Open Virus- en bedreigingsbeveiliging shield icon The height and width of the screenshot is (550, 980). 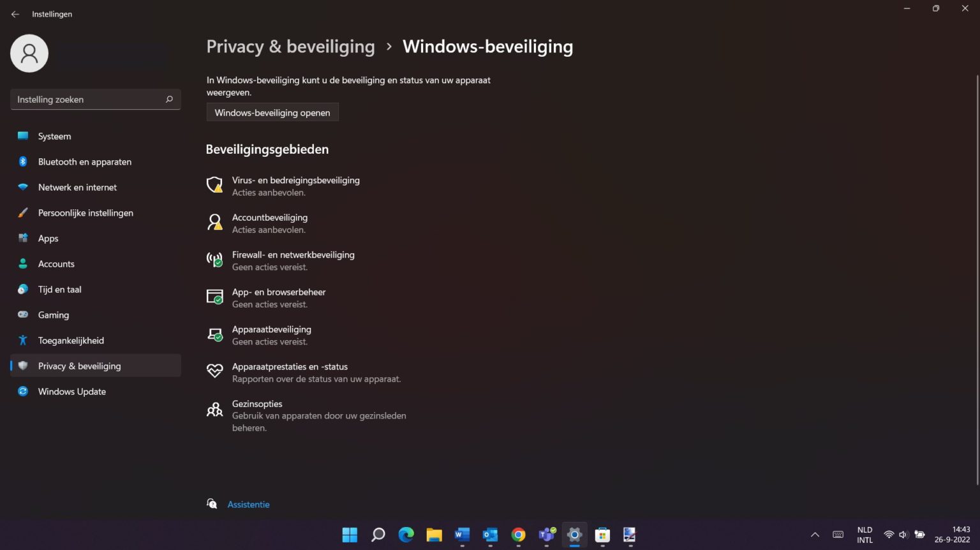click(x=214, y=184)
